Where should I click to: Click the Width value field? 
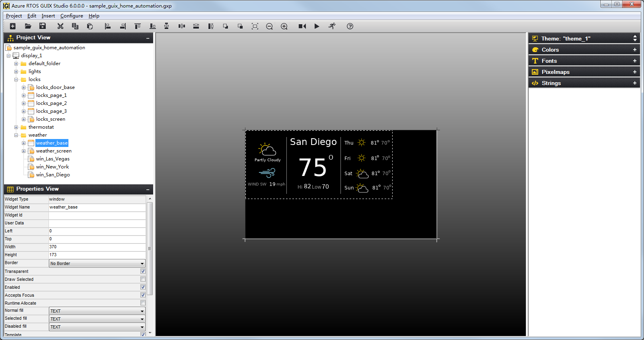click(x=97, y=247)
